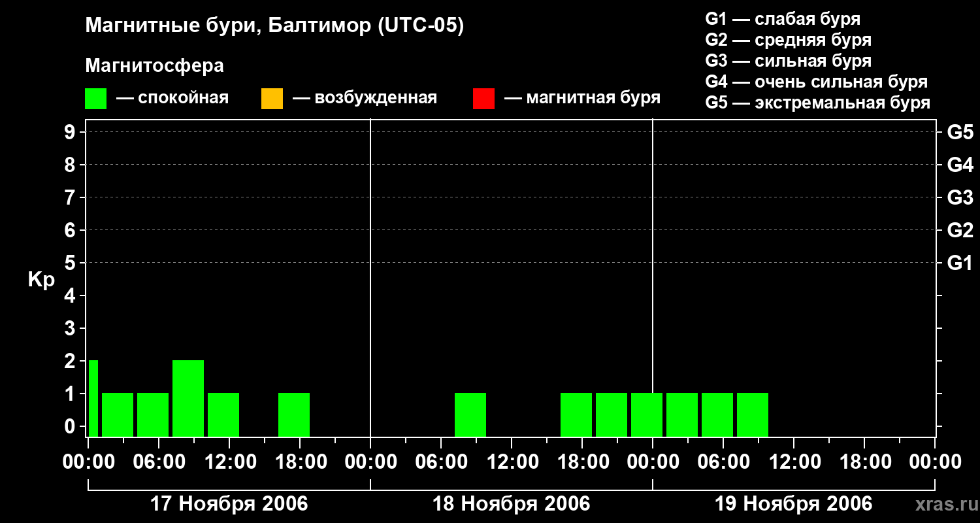The height and width of the screenshot is (523, 980).
Task: Click the right-axis 'G4' label at Kp 8
Action: point(960,165)
